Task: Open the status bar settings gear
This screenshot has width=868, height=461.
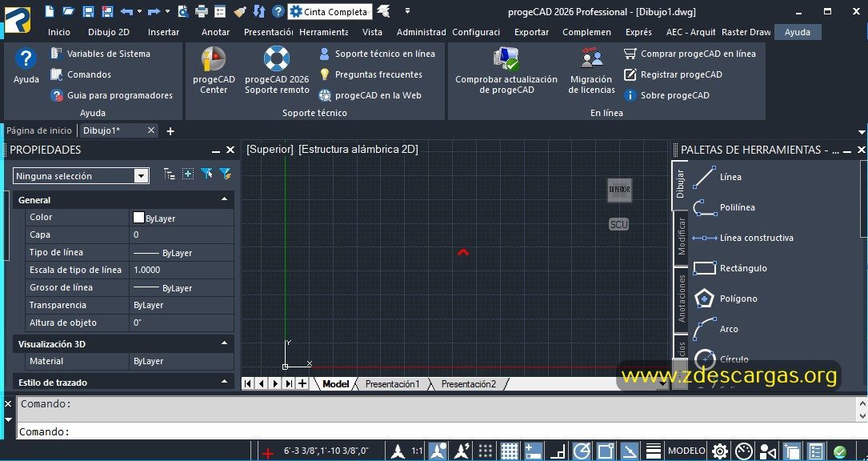Action: pos(720,451)
